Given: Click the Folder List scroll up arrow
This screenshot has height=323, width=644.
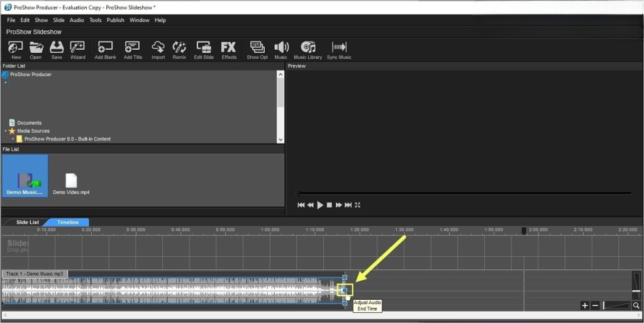Looking at the screenshot, I should 280,74.
